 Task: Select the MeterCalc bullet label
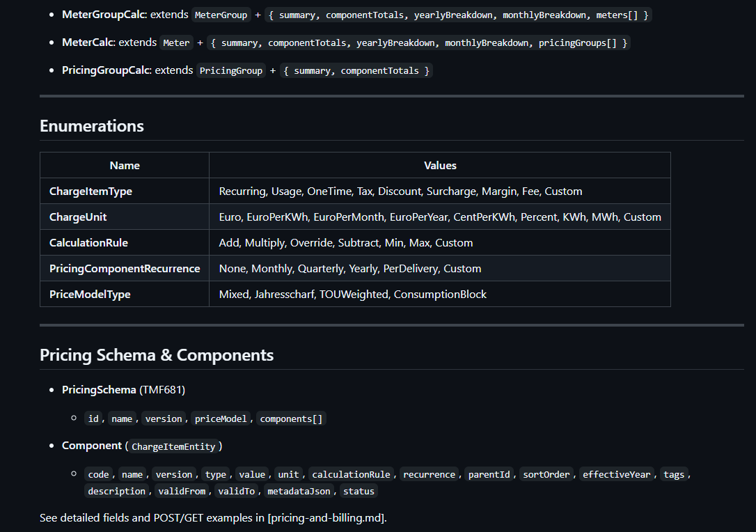(88, 42)
